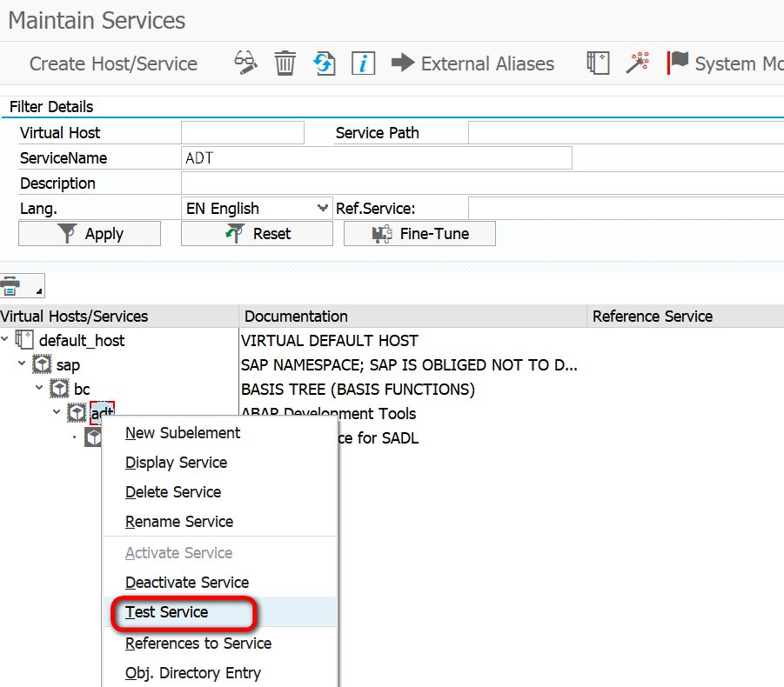784x687 pixels.
Task: Click the print layout icon above the tree
Action: click(15, 285)
